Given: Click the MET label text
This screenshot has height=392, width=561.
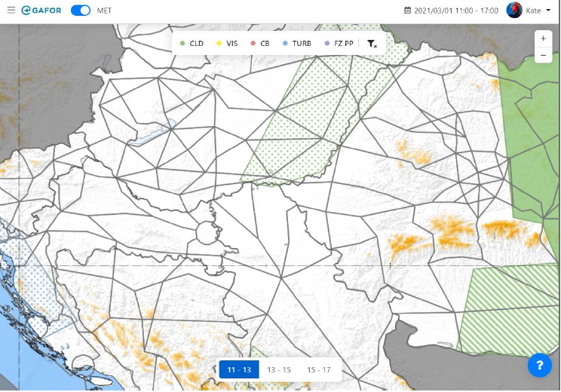Looking at the screenshot, I should coord(105,11).
